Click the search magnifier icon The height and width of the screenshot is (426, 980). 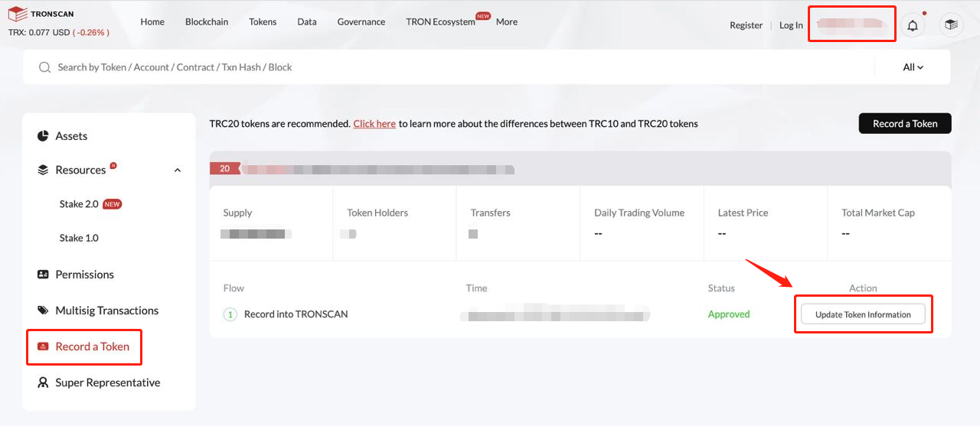point(44,67)
